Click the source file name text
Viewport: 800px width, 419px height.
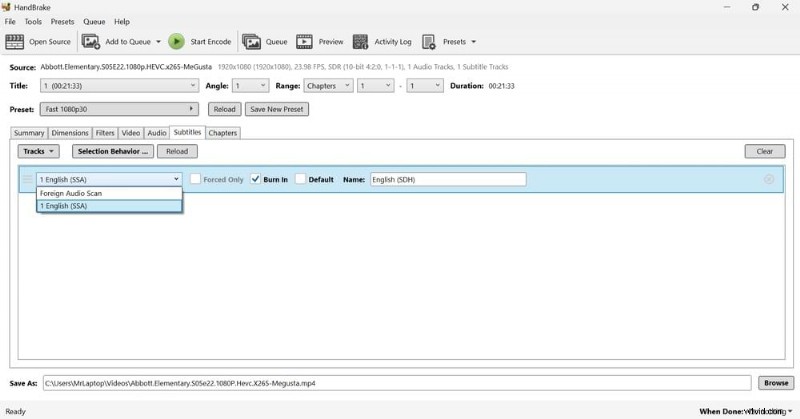[x=126, y=67]
